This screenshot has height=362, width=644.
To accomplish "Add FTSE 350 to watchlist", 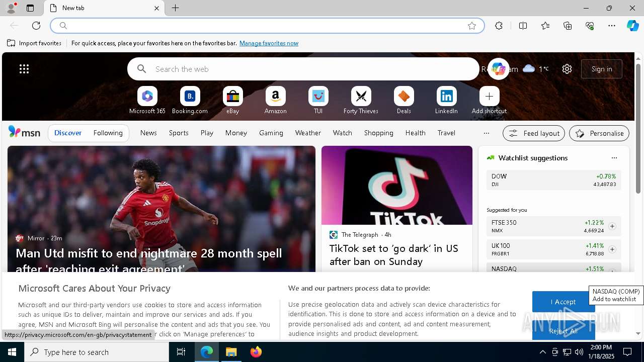I will [612, 226].
